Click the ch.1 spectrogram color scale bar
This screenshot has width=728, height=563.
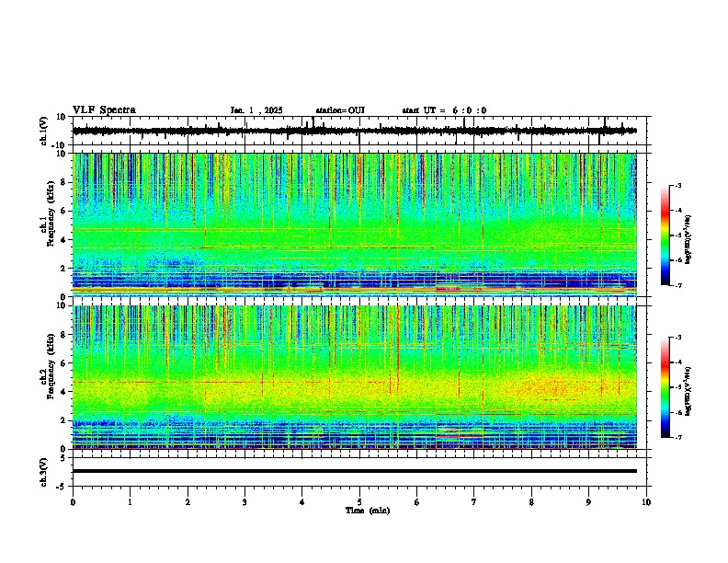coord(665,236)
